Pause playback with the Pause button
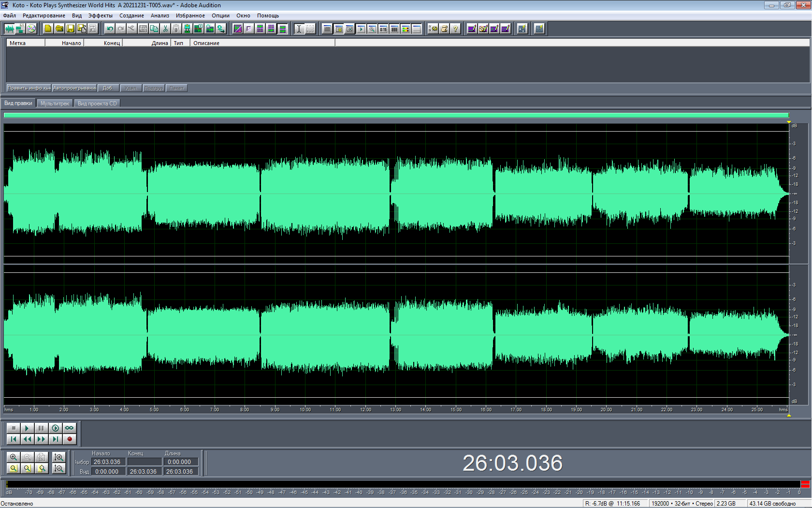The image size is (812, 508). click(41, 428)
